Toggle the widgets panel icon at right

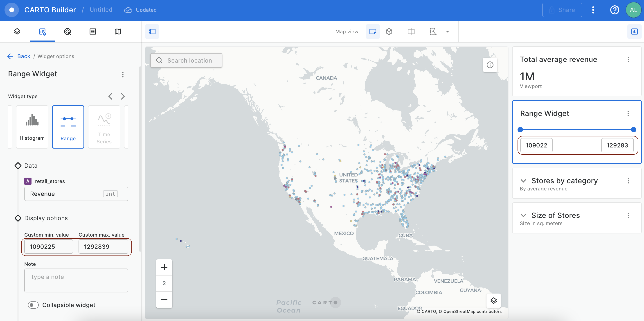[634, 32]
